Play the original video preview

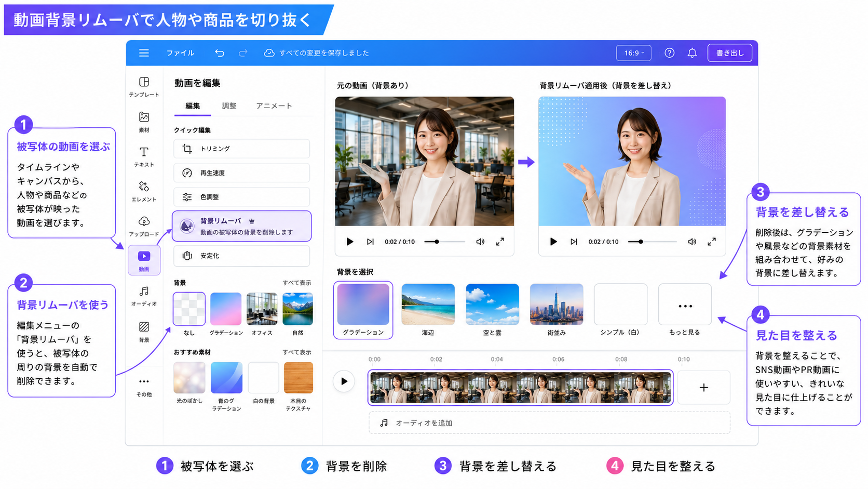click(x=349, y=242)
